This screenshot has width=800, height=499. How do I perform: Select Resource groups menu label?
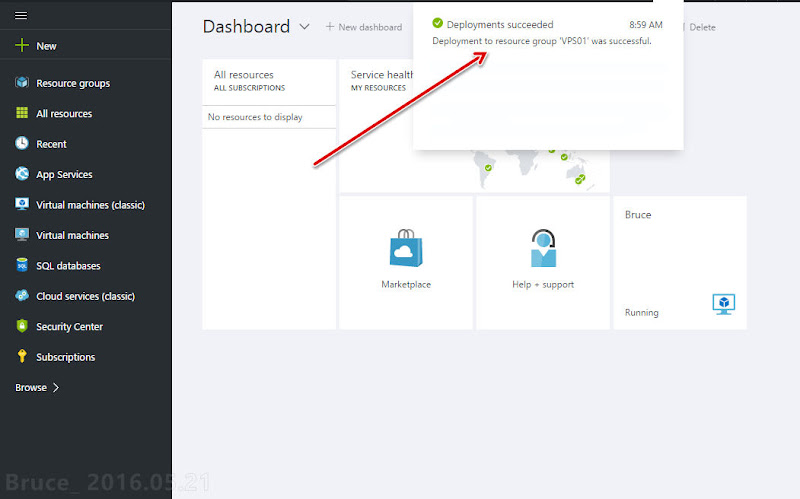coord(73,83)
